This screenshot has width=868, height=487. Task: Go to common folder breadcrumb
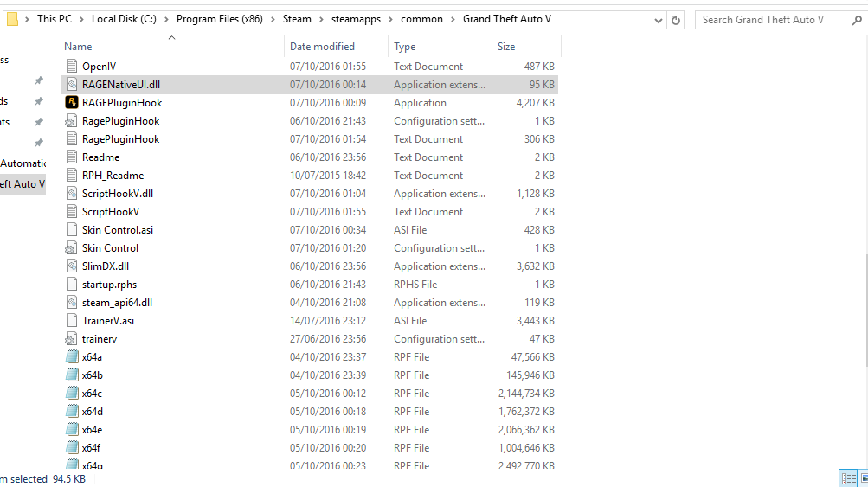coord(421,19)
